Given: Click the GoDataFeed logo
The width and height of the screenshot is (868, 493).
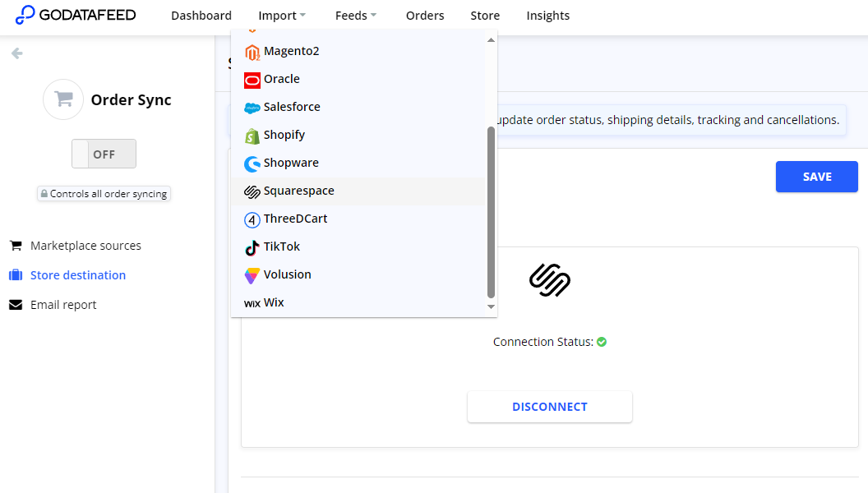Looking at the screenshot, I should click(x=76, y=15).
